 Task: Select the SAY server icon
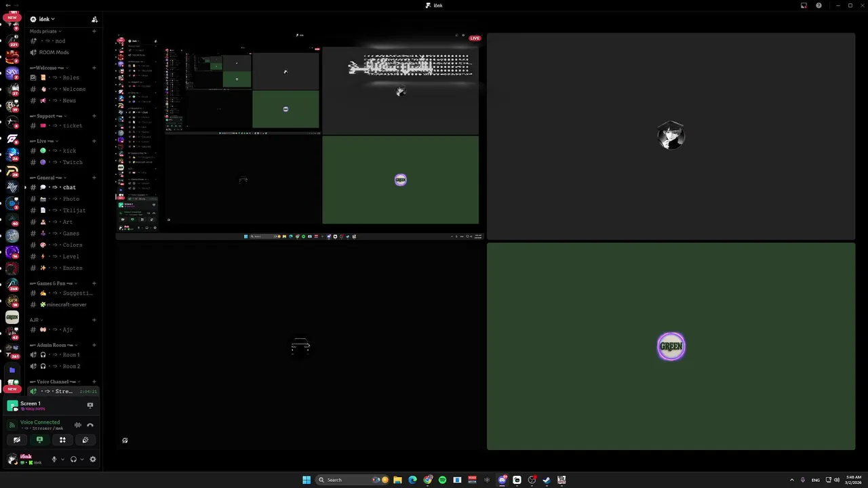pyautogui.click(x=12, y=73)
